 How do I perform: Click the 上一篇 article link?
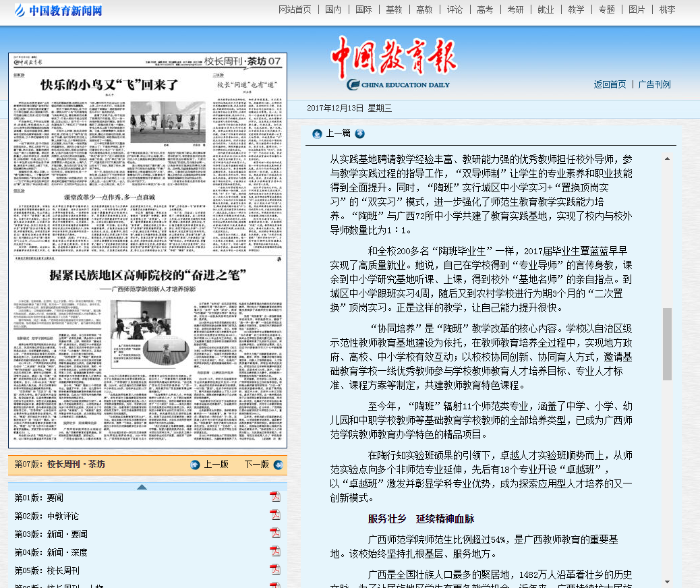click(x=338, y=133)
